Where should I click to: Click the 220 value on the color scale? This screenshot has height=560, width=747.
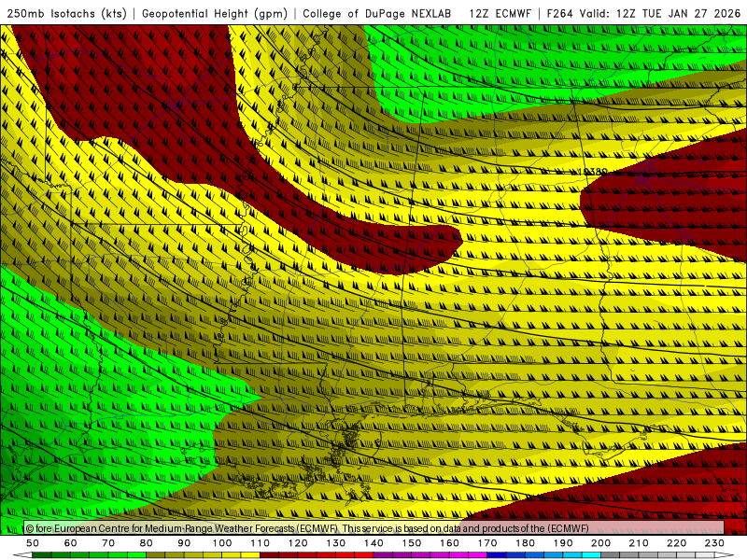(x=676, y=543)
